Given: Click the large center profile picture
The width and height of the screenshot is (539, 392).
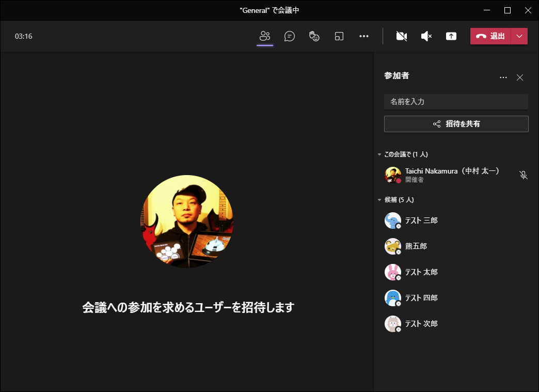Looking at the screenshot, I should click(187, 222).
